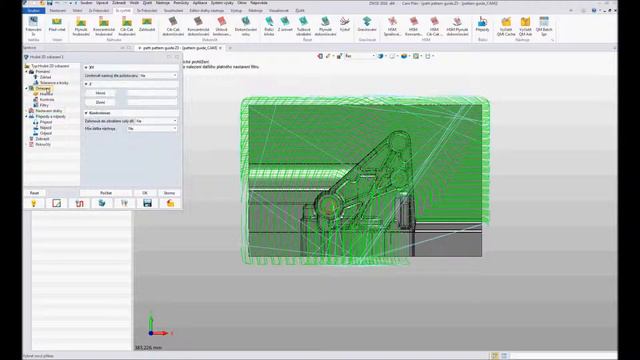Screen dimensions: 640x360
Task: Close the path pattern guide document tab
Action: click(x=220, y=48)
